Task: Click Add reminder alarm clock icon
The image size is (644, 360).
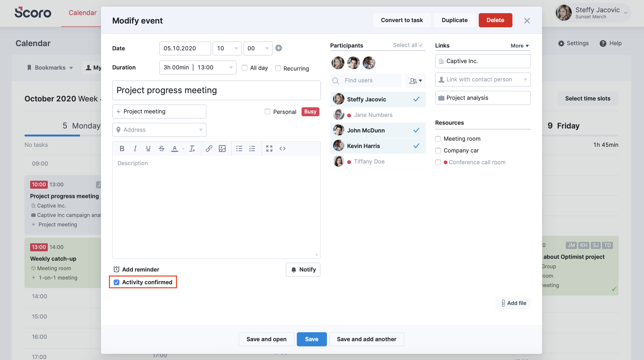Action: click(116, 269)
